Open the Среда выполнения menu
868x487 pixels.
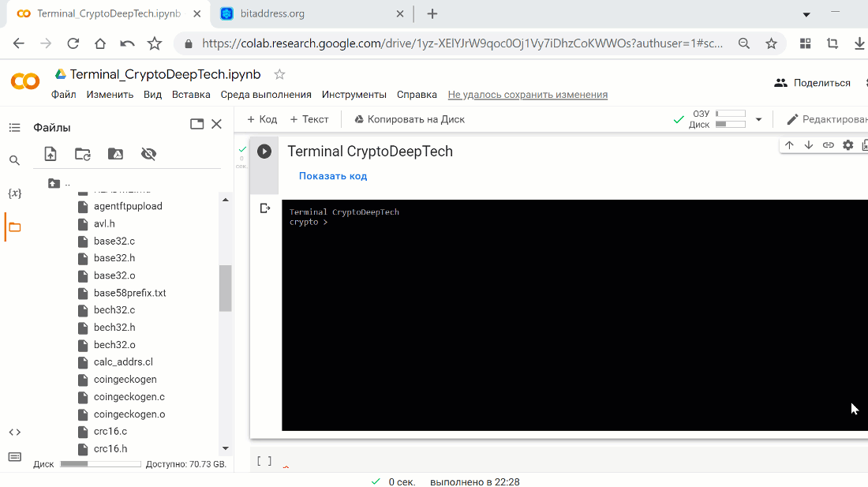pyautogui.click(x=266, y=95)
